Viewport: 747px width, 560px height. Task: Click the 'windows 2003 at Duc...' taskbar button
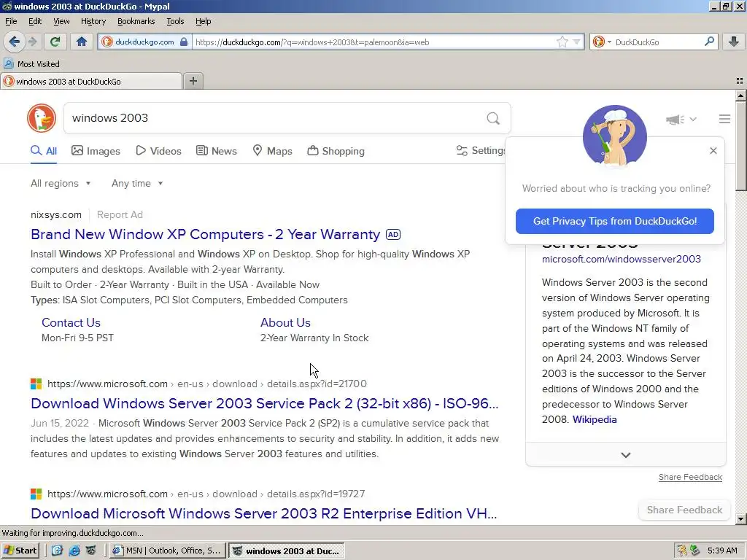coord(286,551)
